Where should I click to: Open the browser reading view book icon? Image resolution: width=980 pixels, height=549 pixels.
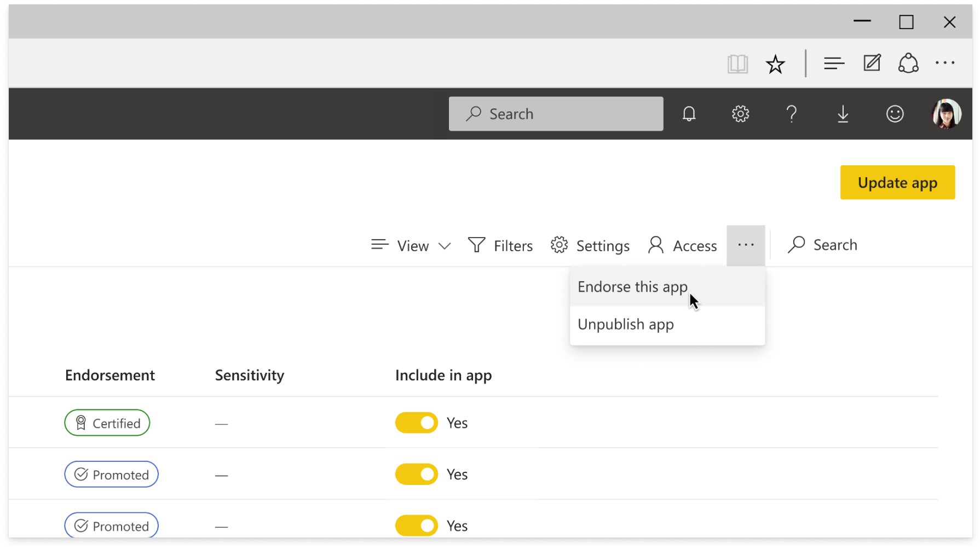737,64
